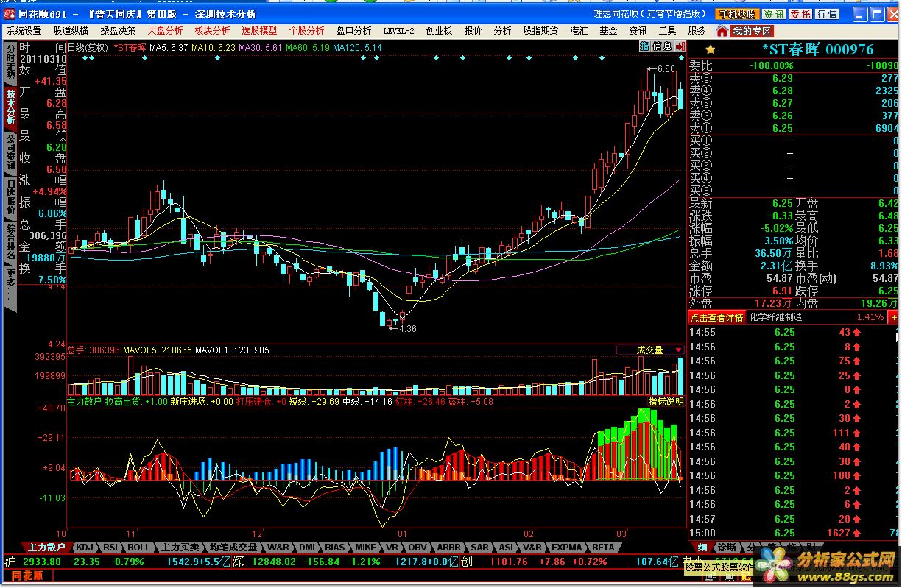Open 板块分析 menu
Viewport: 902px width, 588px height.
pos(212,31)
